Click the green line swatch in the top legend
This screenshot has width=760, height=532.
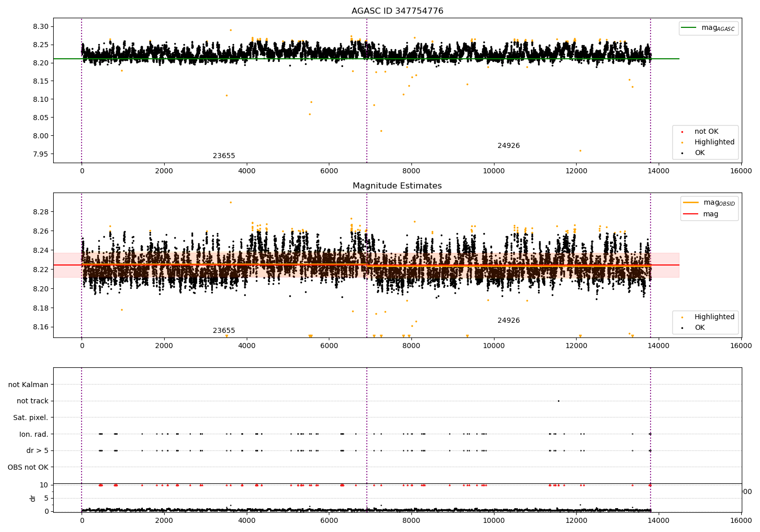[x=689, y=28]
